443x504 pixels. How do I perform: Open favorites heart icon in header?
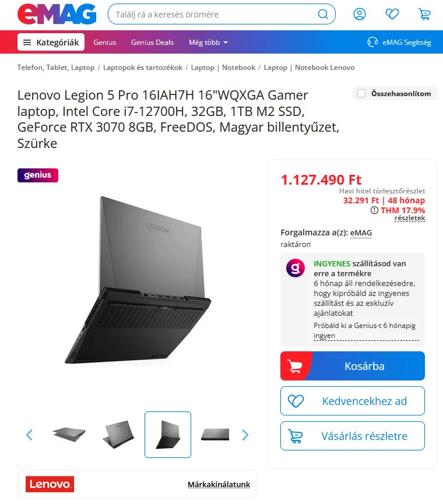click(x=392, y=14)
